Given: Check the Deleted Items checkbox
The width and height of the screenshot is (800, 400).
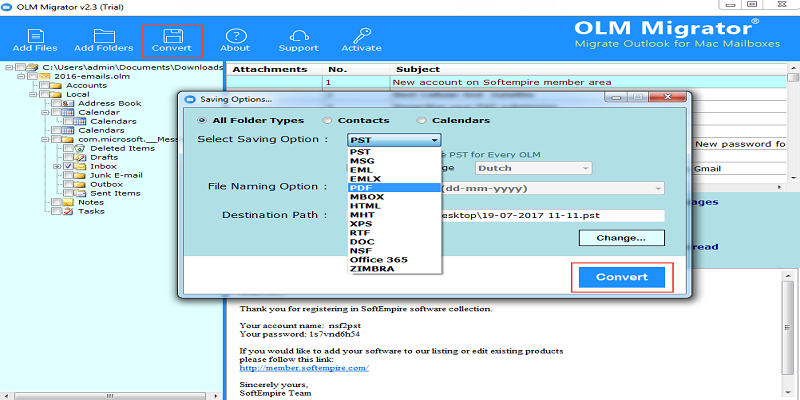Looking at the screenshot, I should pos(68,148).
